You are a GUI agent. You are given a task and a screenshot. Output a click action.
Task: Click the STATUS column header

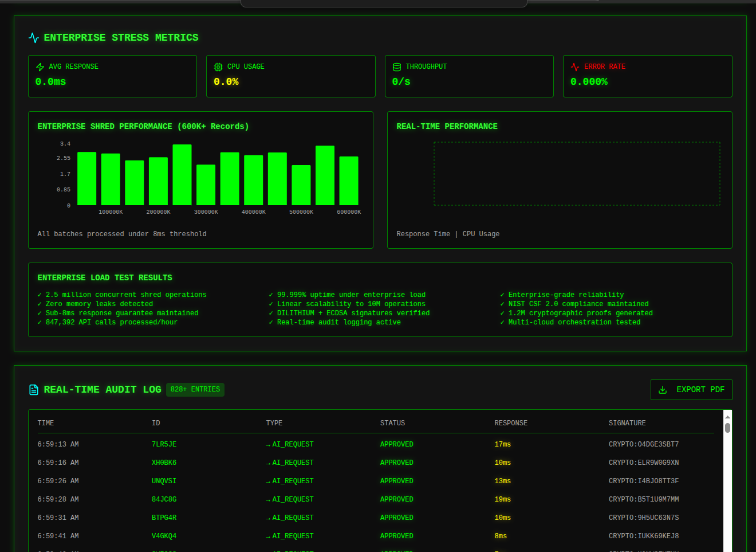pos(393,423)
